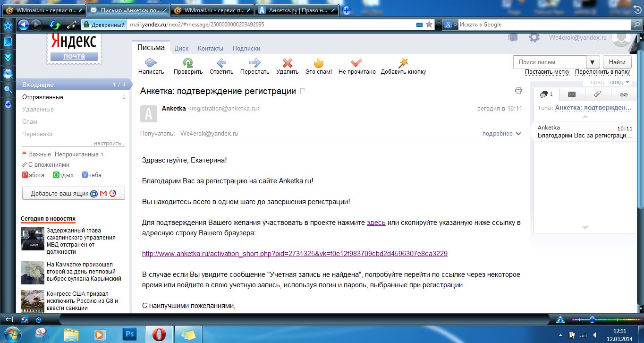This screenshot has width=644, height=343.
Task: Switch to the Анкетка.ру browser tab
Action: tap(298, 10)
